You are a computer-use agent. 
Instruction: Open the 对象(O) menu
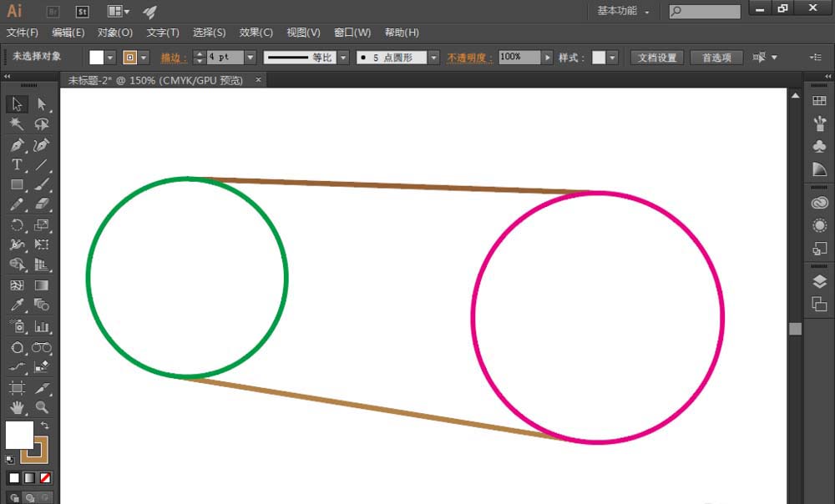[115, 33]
